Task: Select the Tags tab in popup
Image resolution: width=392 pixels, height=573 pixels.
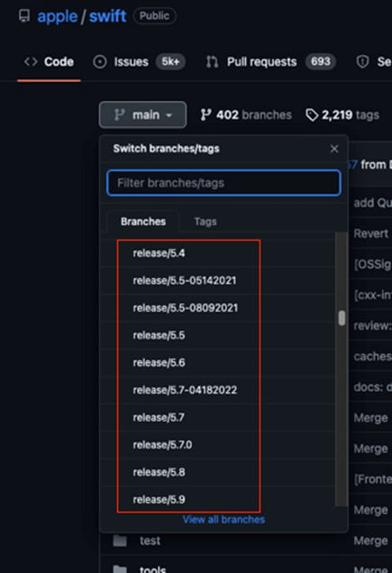Action: pos(205,222)
